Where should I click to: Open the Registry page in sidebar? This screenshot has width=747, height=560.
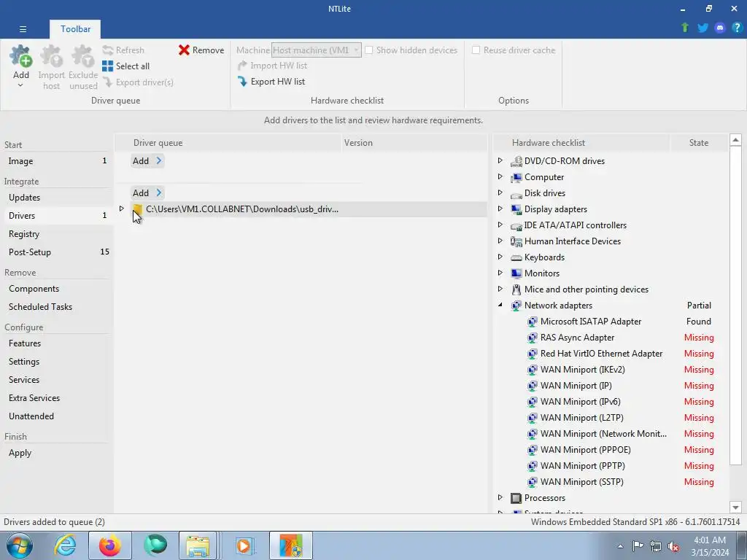pyautogui.click(x=57, y=234)
